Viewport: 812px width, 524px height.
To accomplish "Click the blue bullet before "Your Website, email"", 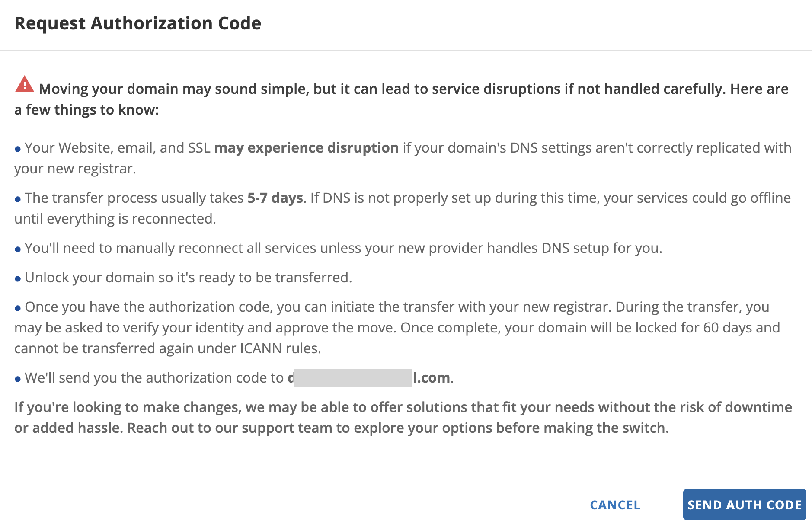I will click(x=18, y=149).
